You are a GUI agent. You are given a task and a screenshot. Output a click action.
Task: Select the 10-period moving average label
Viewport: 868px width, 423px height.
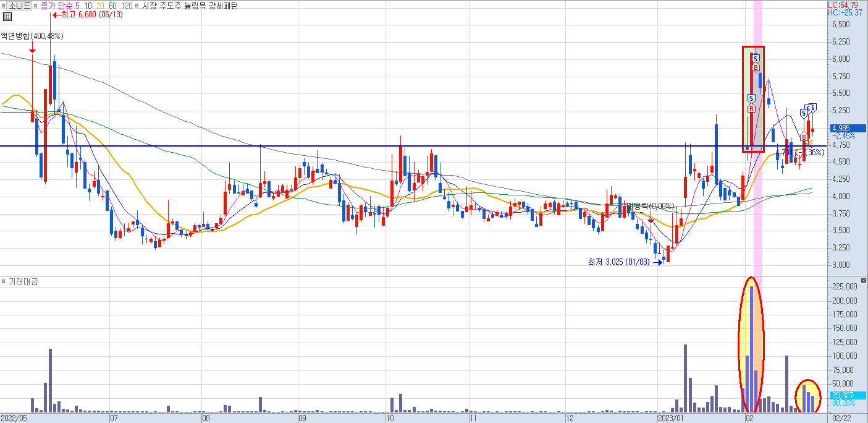coord(88,6)
